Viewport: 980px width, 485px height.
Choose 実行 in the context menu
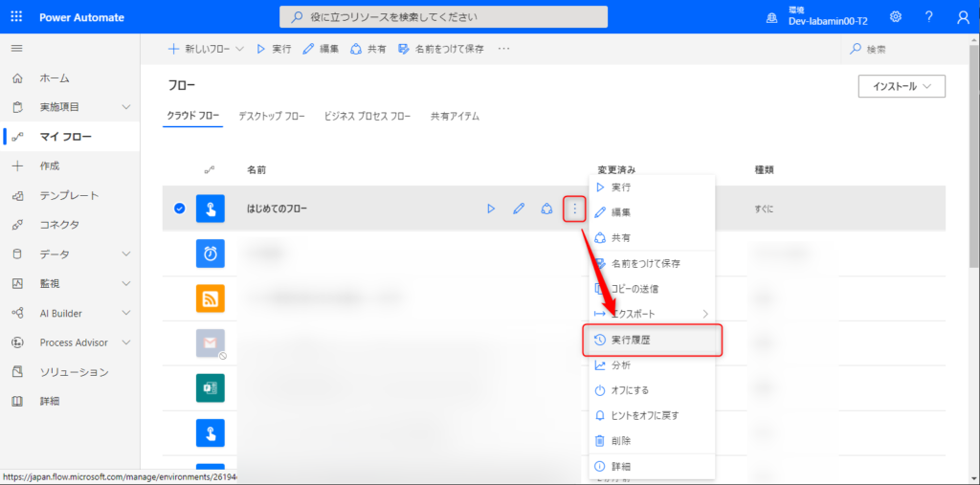pyautogui.click(x=652, y=187)
